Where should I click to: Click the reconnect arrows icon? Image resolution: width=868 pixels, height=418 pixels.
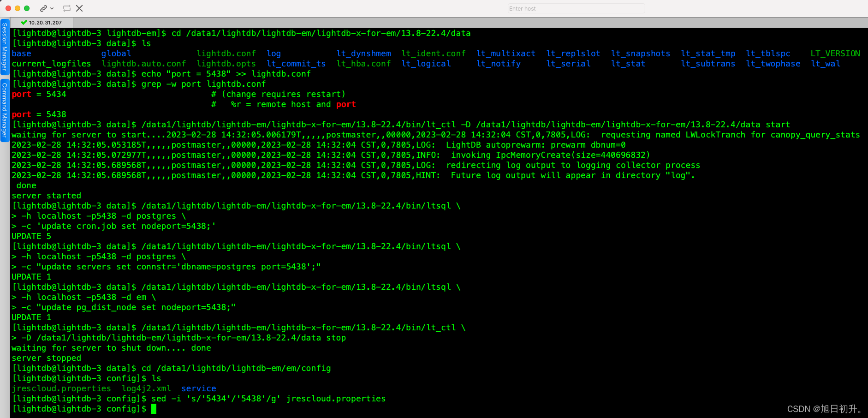(67, 8)
